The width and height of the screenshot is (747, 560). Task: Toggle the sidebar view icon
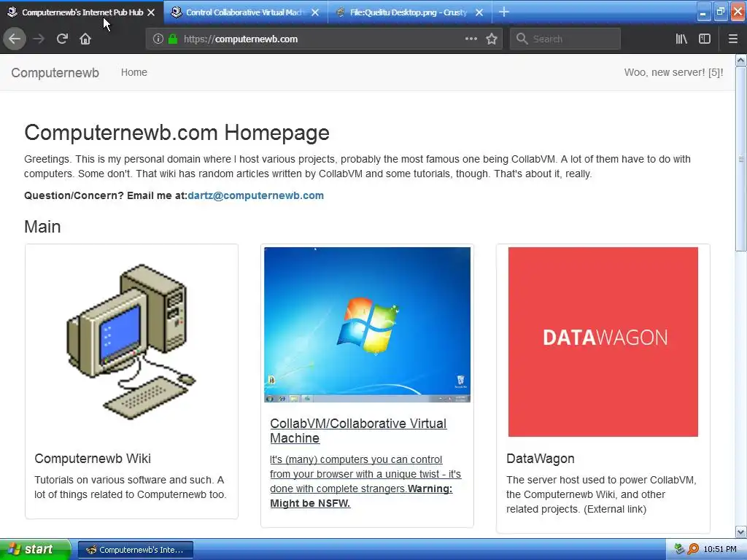(705, 39)
